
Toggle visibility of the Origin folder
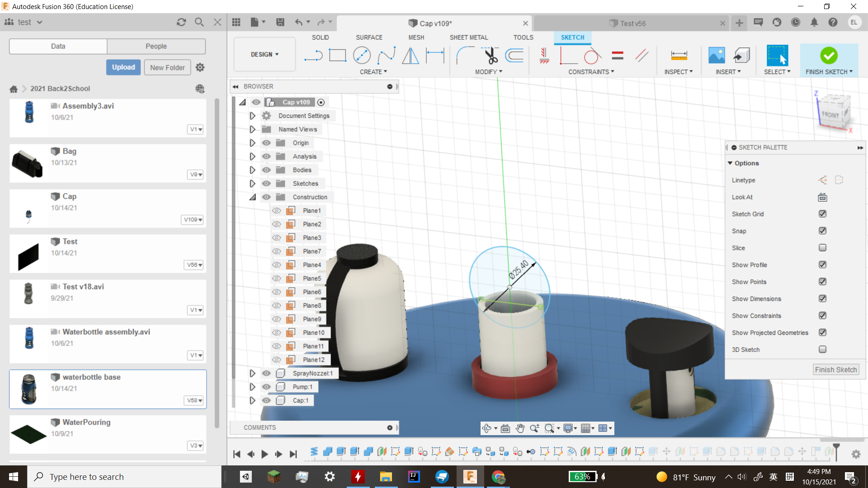(x=266, y=143)
